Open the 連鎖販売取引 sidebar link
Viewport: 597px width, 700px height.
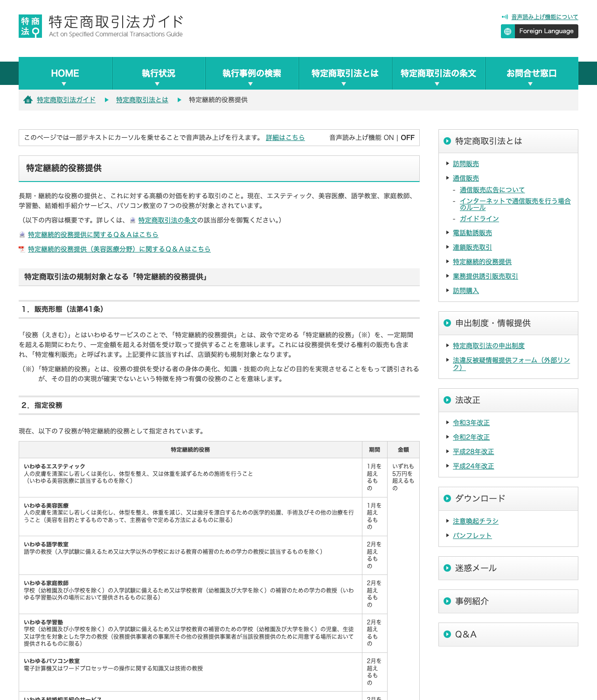tap(472, 247)
